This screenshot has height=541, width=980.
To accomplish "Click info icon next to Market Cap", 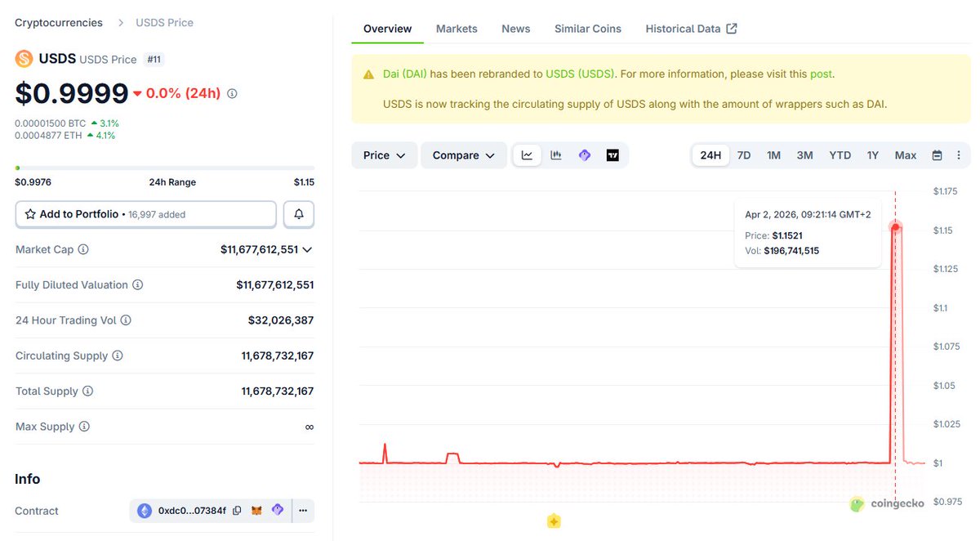I will (83, 249).
